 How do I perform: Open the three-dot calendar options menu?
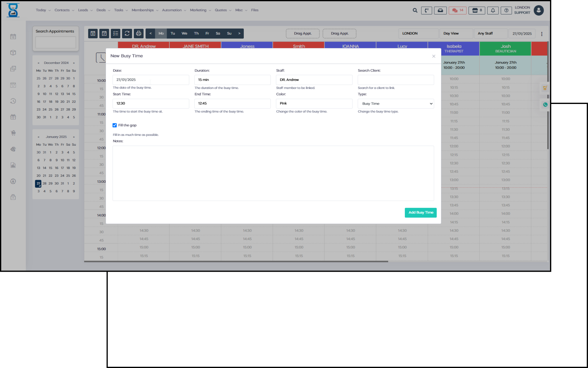tap(541, 34)
